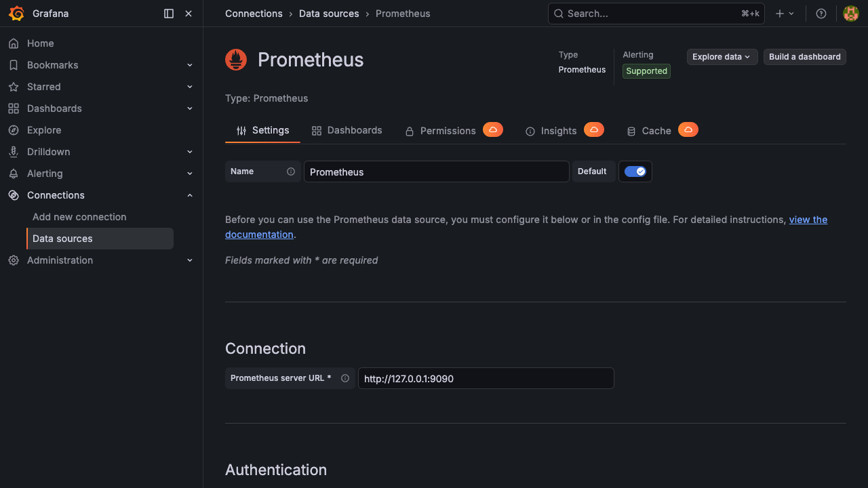Switch to the Dashboards tab
868x488 pixels.
[x=347, y=130]
